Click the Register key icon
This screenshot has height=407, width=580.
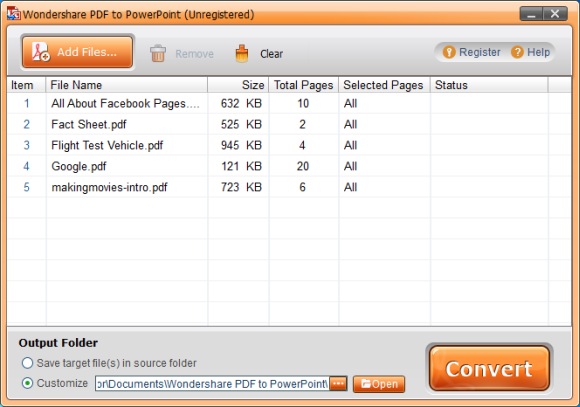[x=449, y=52]
